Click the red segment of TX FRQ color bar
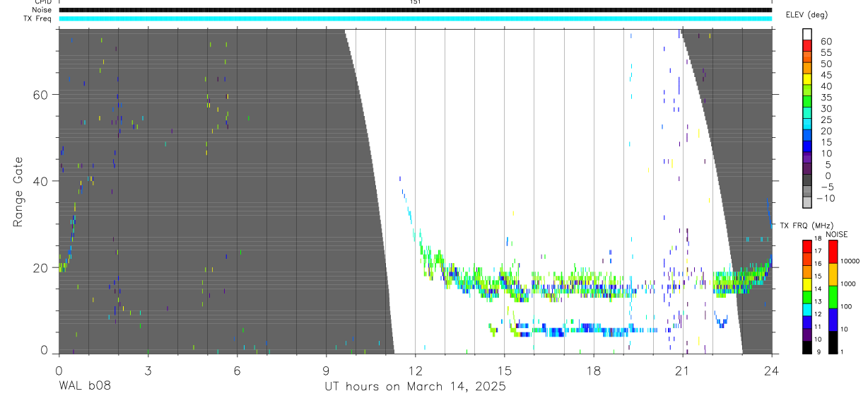The image size is (868, 401). 807,246
